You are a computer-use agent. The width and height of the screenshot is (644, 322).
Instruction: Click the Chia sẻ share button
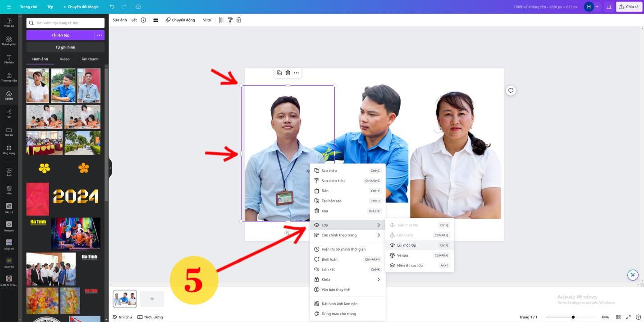click(629, 7)
